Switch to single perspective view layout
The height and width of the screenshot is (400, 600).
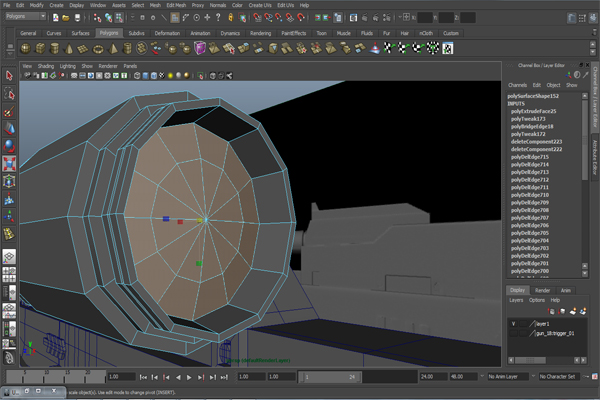pos(9,256)
